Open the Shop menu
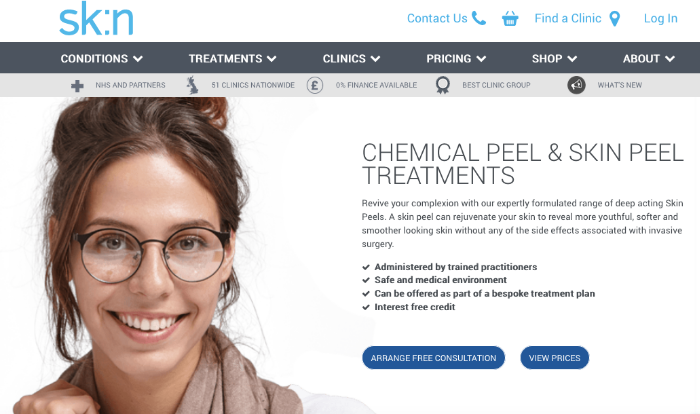Screen dimensions: 700x414 pyautogui.click(x=554, y=59)
